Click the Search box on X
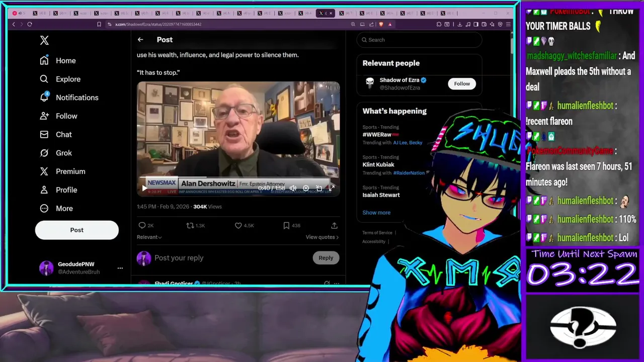 pyautogui.click(x=419, y=40)
